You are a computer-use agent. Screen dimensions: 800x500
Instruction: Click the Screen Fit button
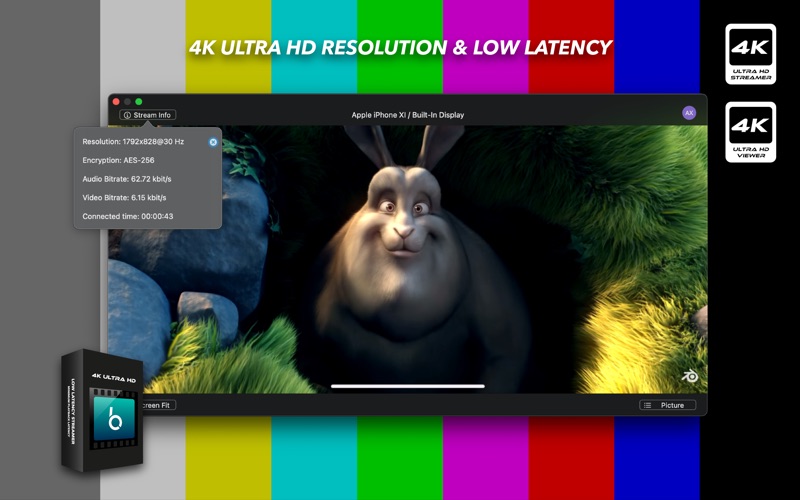point(159,405)
